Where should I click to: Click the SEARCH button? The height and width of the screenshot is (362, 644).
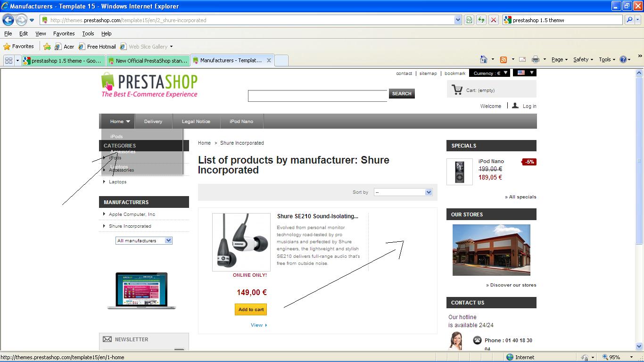[402, 93]
